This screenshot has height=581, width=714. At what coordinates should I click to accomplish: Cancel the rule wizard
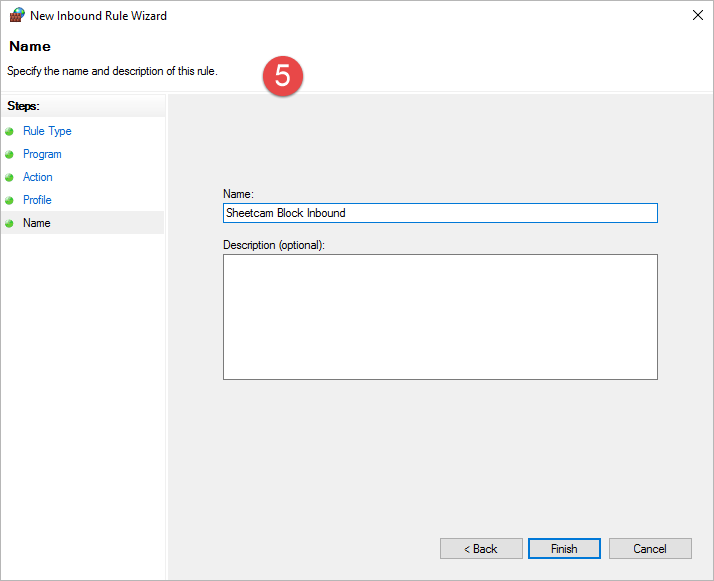click(650, 549)
